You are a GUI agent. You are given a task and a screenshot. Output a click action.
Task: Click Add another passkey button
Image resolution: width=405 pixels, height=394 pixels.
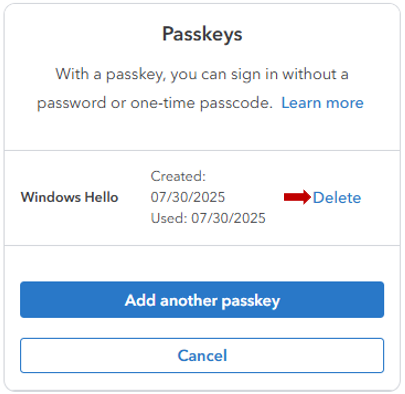[x=202, y=300]
